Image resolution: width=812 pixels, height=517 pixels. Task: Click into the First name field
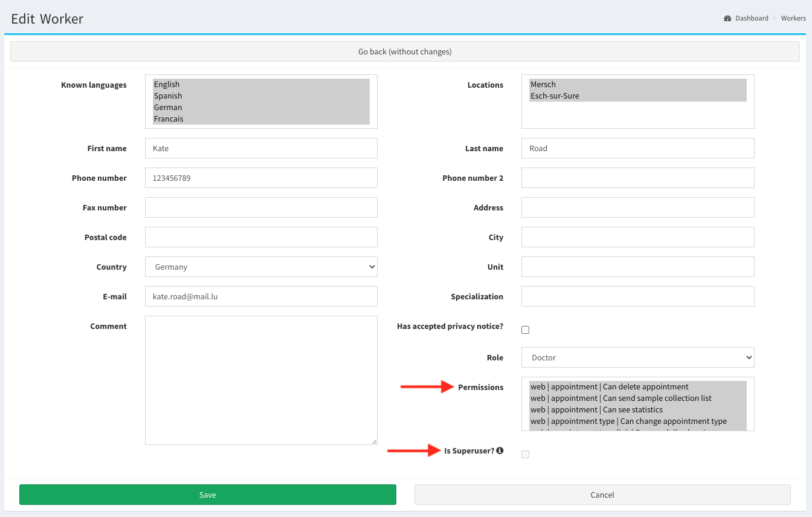coord(261,148)
